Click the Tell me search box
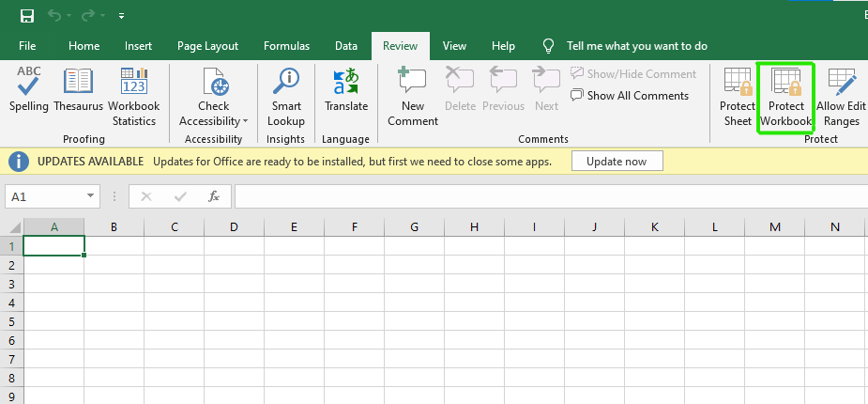This screenshot has width=868, height=404. tap(637, 45)
